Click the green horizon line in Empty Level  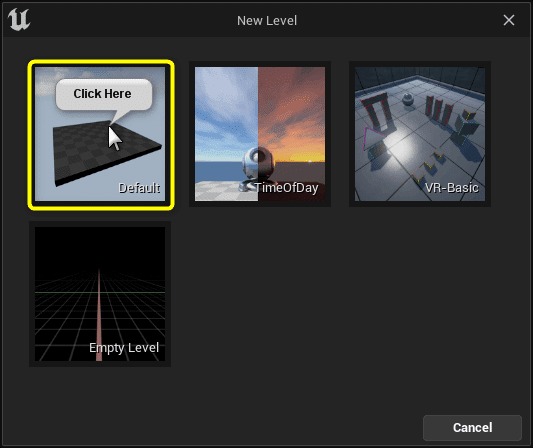(x=100, y=292)
